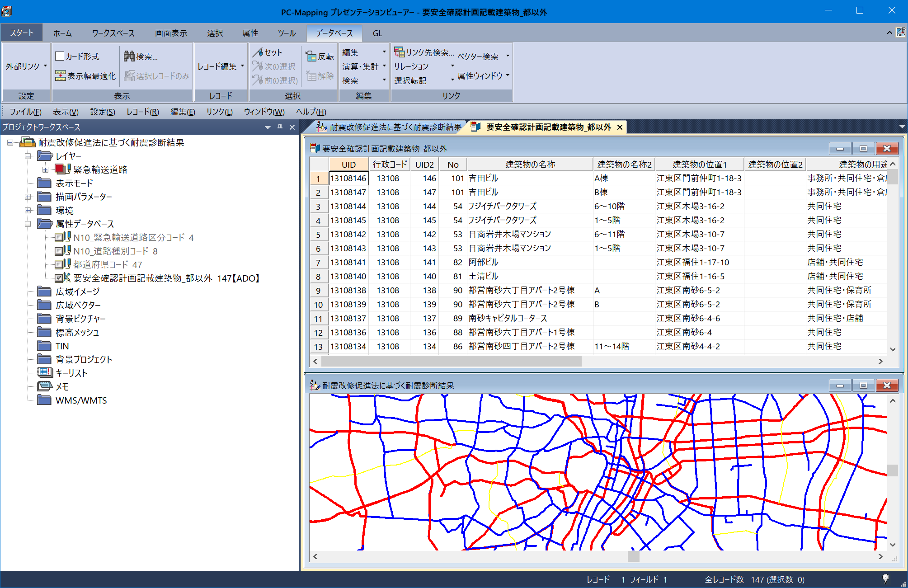Open the ベクター検索 dropdown
This screenshot has height=588, width=908.
(x=483, y=56)
